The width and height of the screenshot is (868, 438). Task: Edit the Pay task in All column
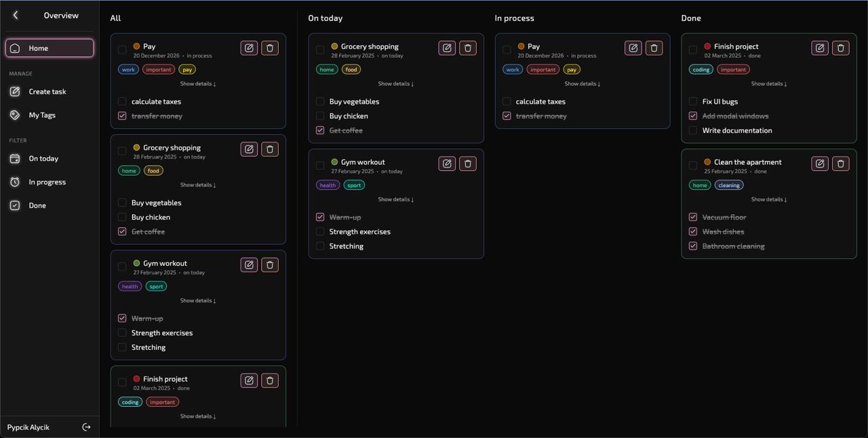tap(249, 48)
